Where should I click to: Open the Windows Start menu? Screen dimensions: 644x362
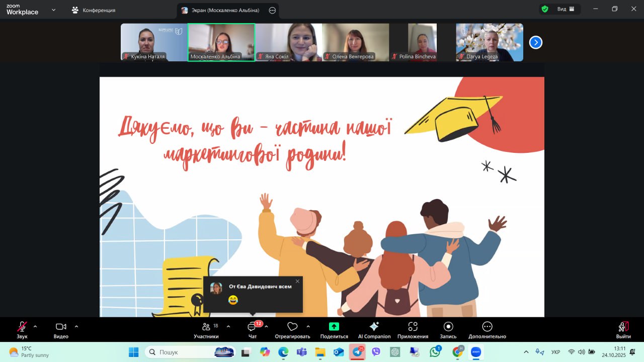point(133,352)
